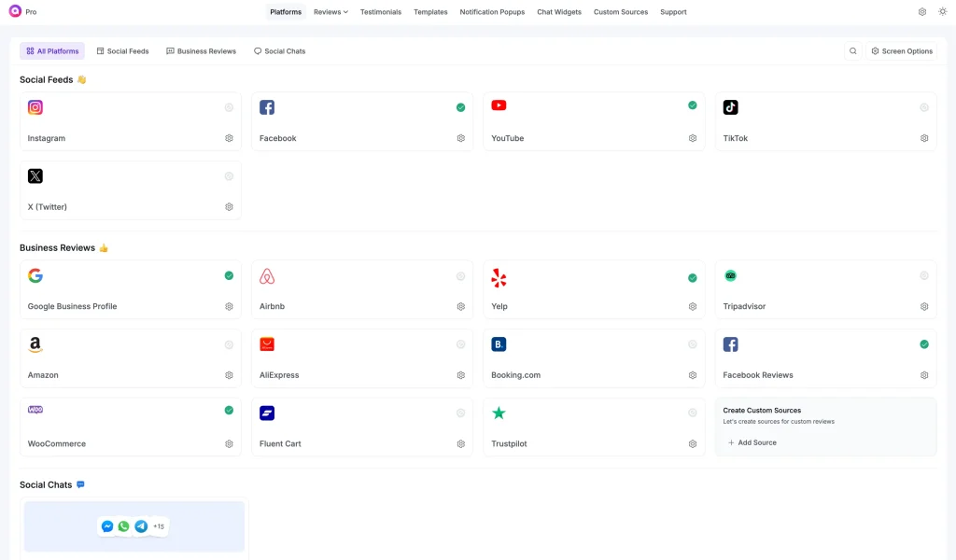
Task: Open Custom Sources menu
Action: (621, 11)
